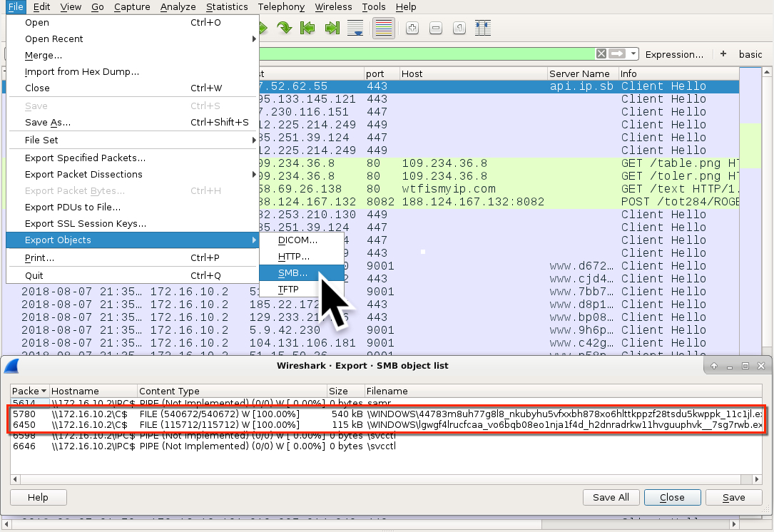Click Save button in SMB object list
774x532 pixels.
click(733, 497)
